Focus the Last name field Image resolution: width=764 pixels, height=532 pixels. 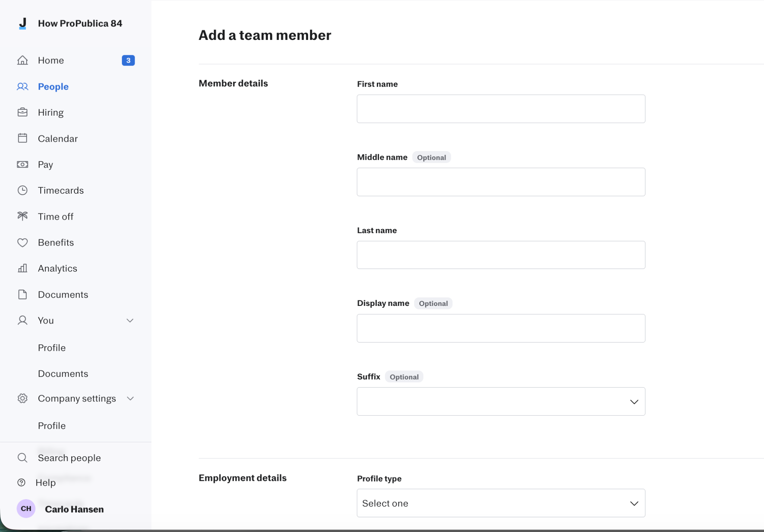pyautogui.click(x=501, y=255)
